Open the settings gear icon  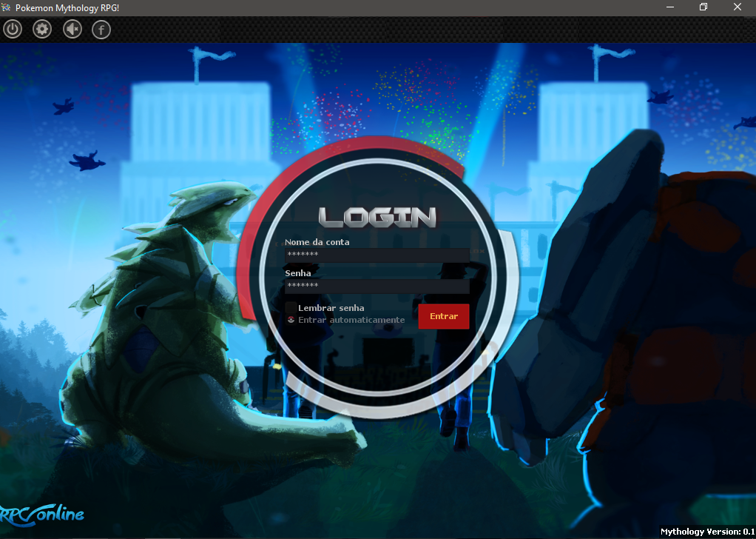(42, 30)
